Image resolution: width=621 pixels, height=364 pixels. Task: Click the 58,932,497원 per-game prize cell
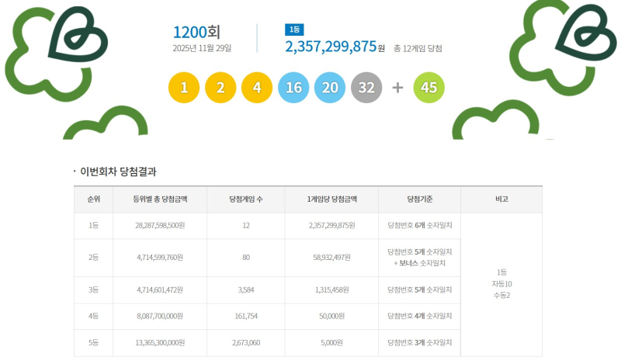click(331, 258)
